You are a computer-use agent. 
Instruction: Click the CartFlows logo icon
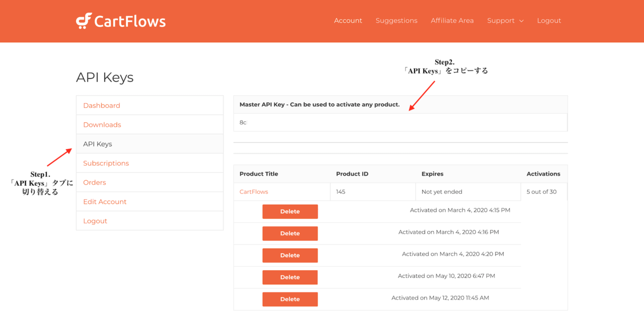pos(82,20)
